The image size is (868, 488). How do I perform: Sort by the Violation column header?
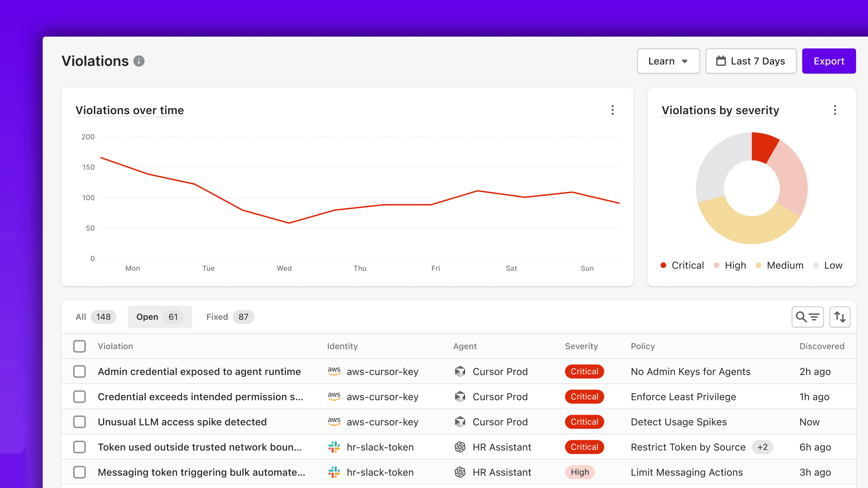click(x=115, y=346)
